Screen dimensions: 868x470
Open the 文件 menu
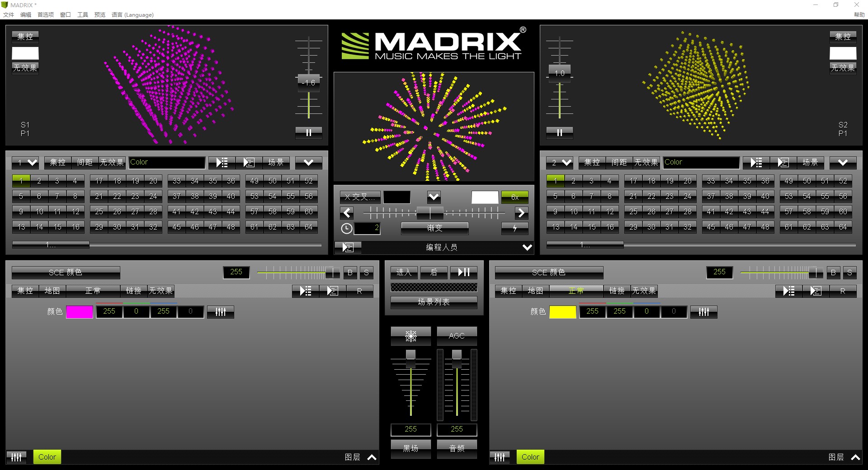click(x=9, y=15)
